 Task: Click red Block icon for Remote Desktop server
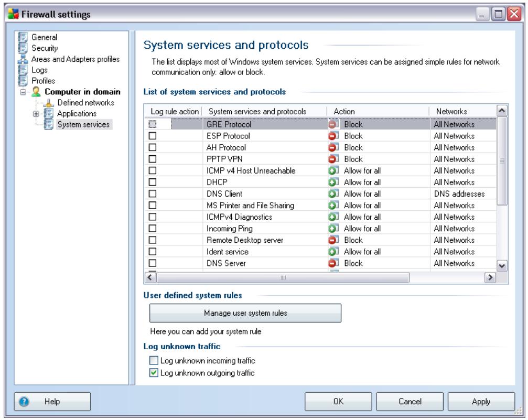point(333,240)
